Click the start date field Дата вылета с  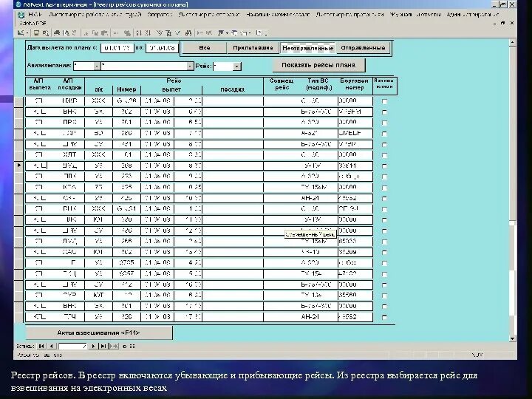pos(117,48)
